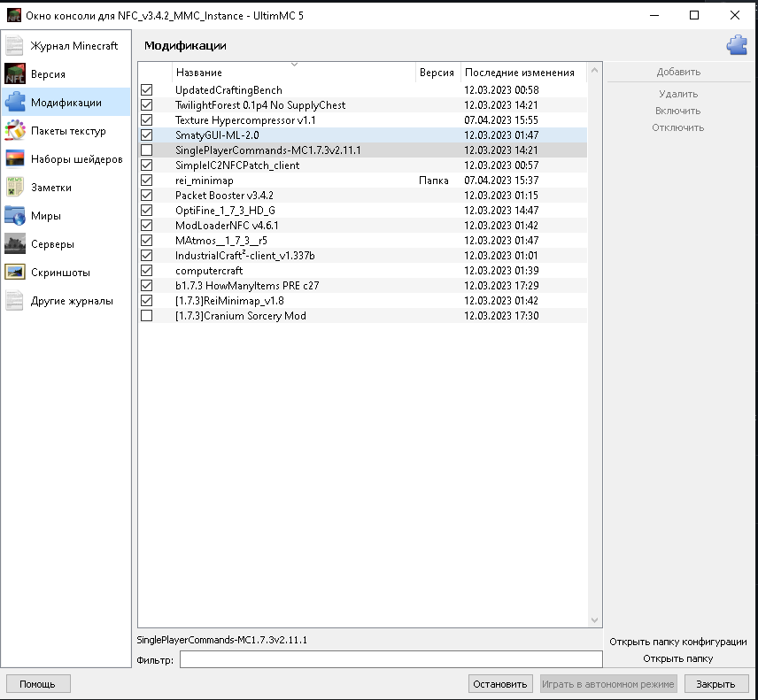Click Открыть папку конфигурации

pos(680,642)
